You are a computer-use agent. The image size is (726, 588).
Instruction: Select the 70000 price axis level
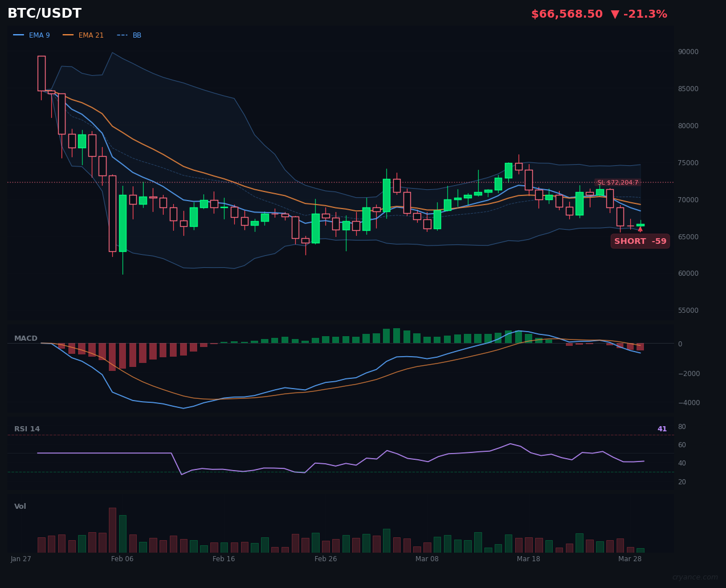click(x=688, y=199)
